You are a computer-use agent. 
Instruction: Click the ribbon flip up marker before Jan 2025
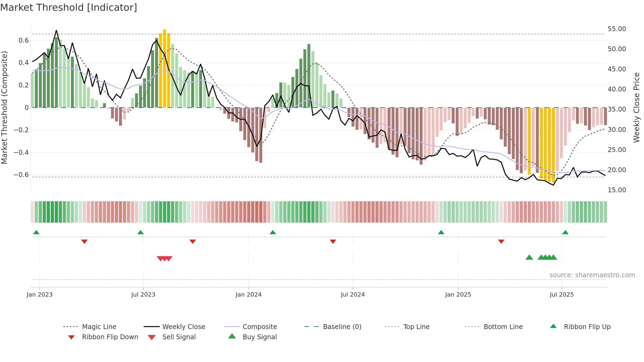pyautogui.click(x=441, y=232)
